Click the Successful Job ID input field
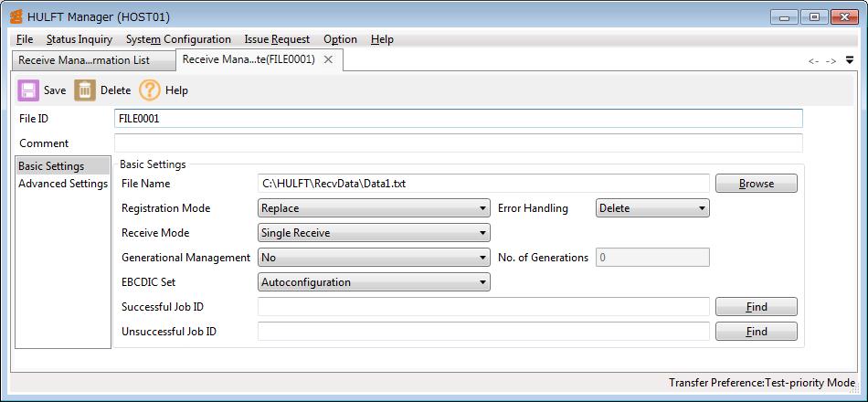 (x=484, y=306)
